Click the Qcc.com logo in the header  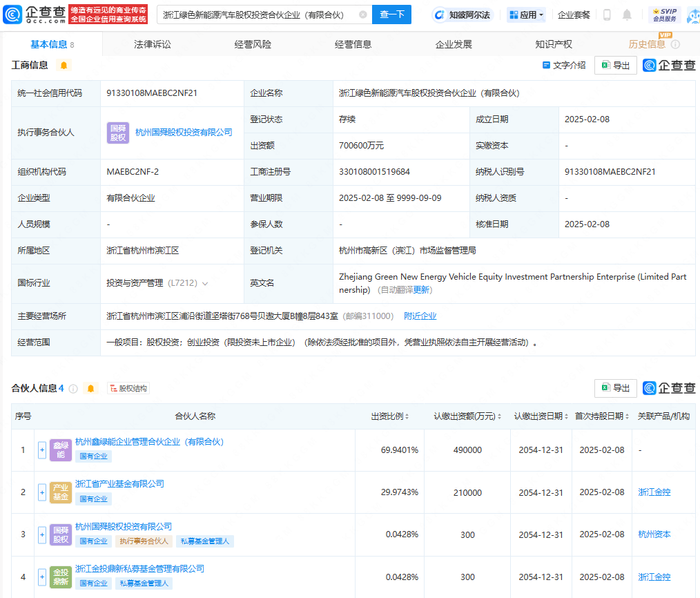(x=35, y=15)
